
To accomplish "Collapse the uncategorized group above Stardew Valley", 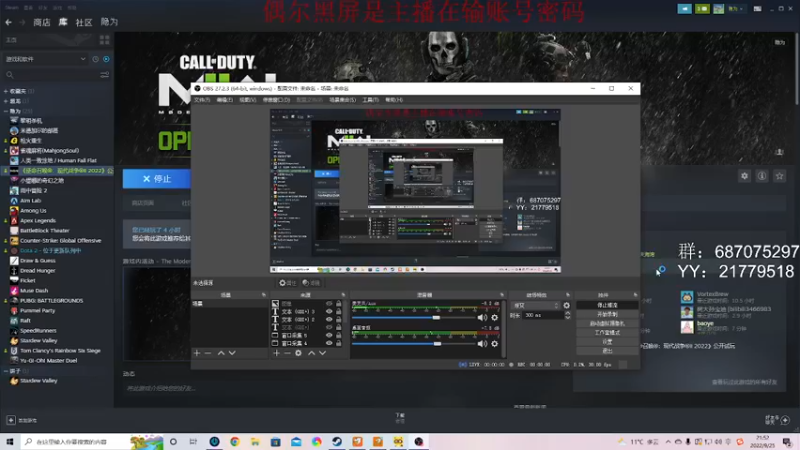I will pyautogui.click(x=6, y=371).
